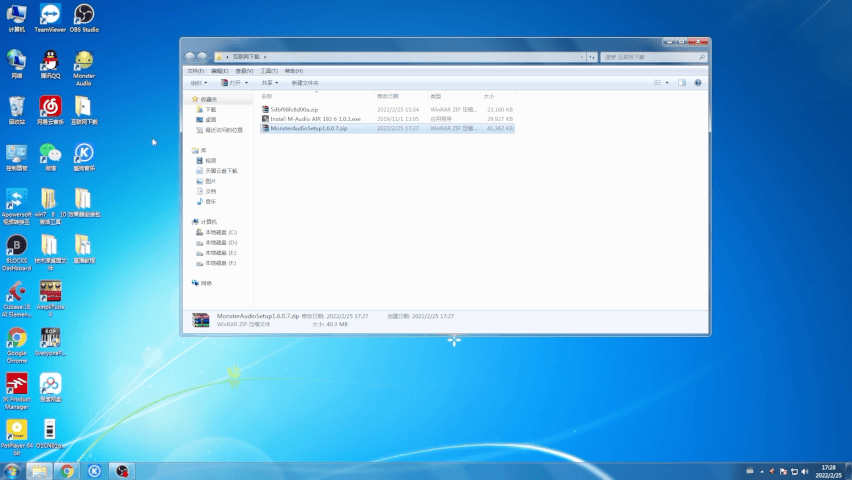Open the 计算机 (Computer) desktop icon

point(16,18)
